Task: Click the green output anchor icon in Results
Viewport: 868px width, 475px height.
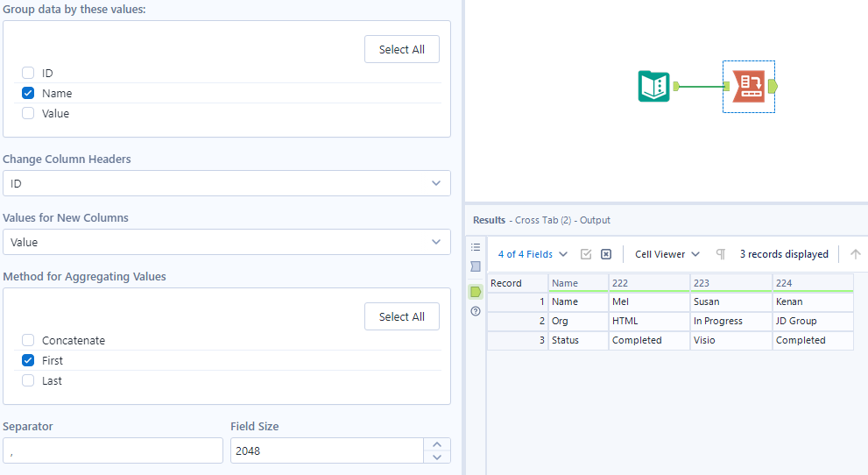Action: tap(476, 291)
